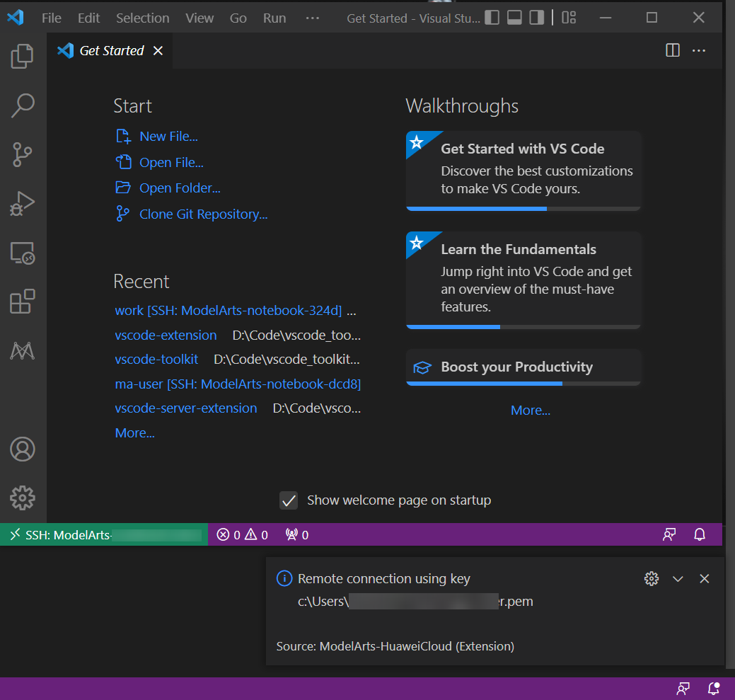Click Open File link

coord(171,162)
